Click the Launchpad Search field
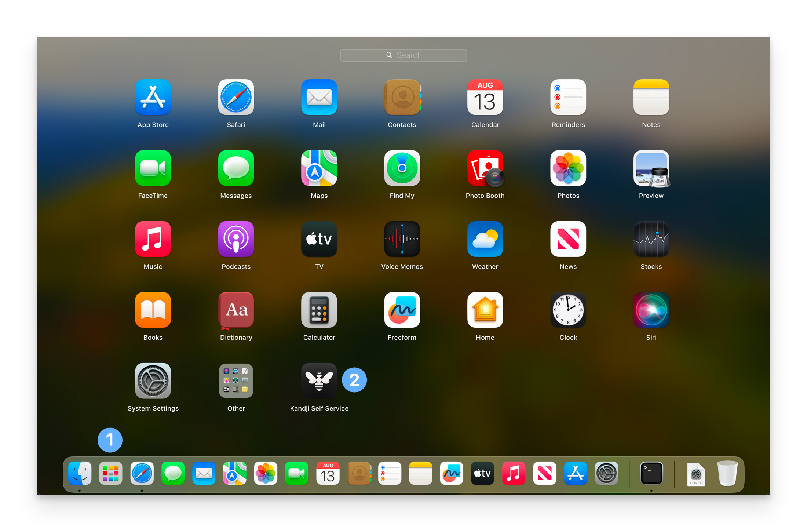 point(403,55)
